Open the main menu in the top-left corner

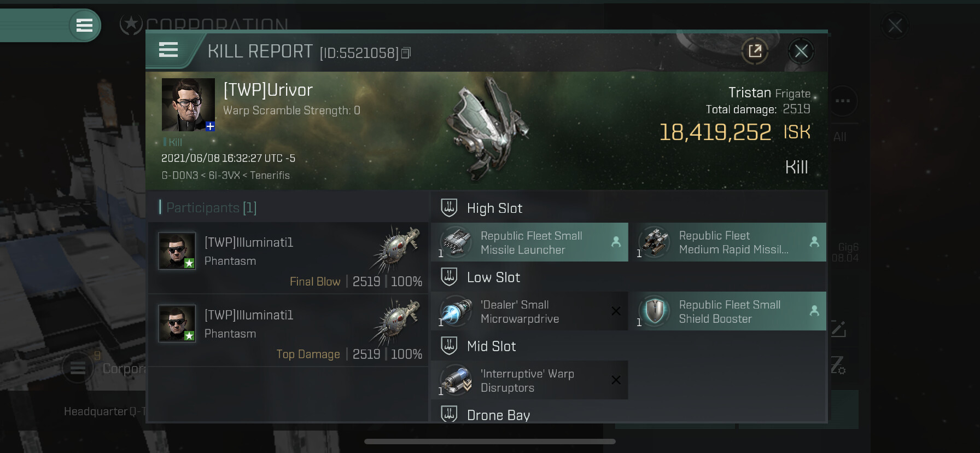coord(84,25)
